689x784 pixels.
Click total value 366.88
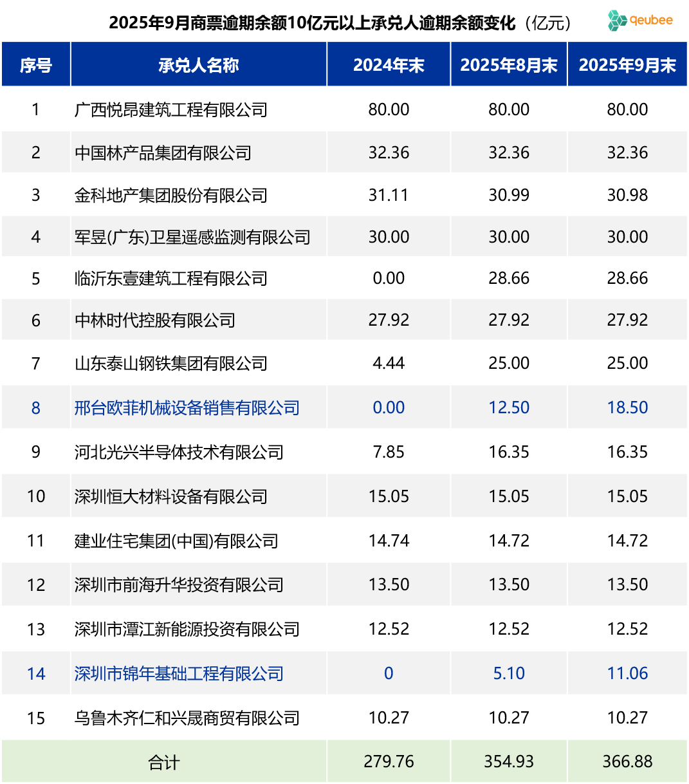[627, 762]
